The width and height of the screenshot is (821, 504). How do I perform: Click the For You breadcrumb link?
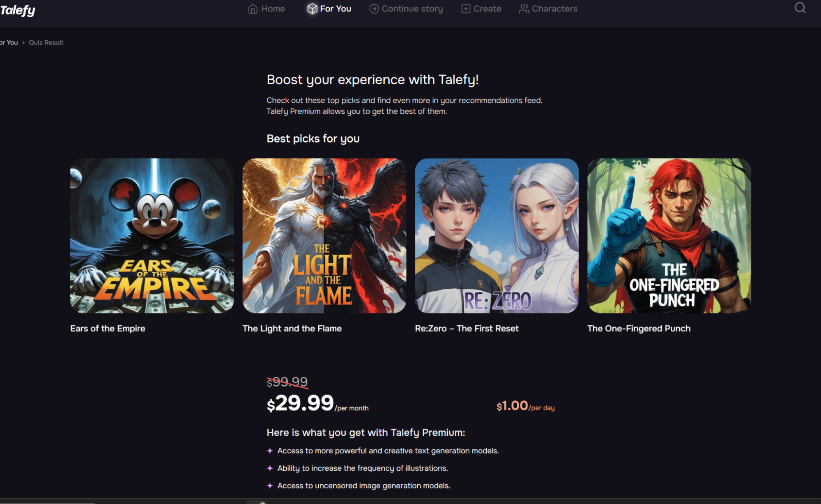pos(9,42)
